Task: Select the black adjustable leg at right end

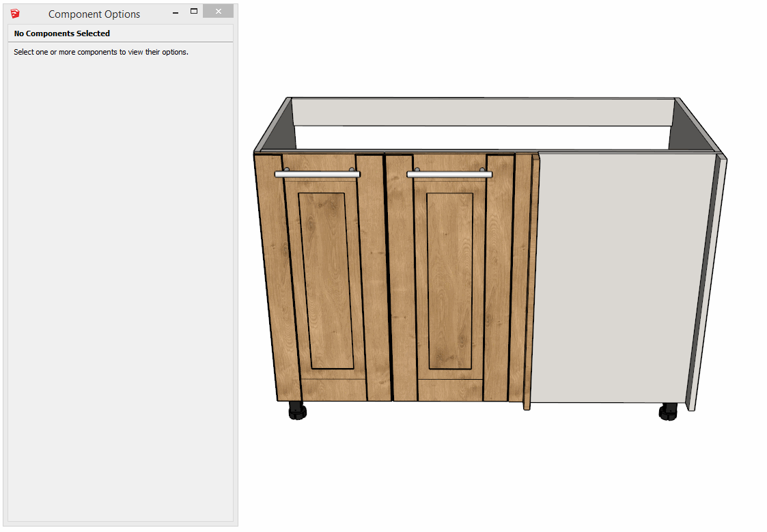Action: [x=667, y=412]
